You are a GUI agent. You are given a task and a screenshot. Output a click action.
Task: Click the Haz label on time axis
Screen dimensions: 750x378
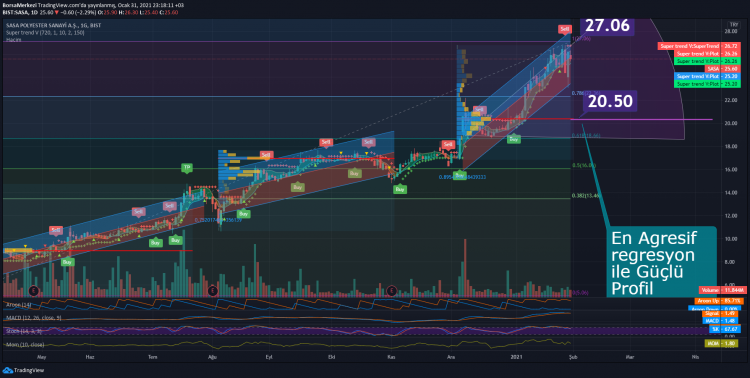pos(89,357)
